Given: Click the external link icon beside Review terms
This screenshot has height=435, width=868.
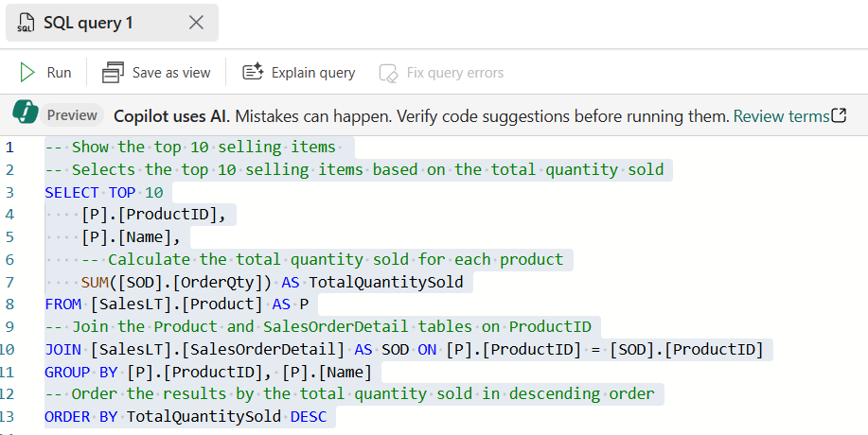Looking at the screenshot, I should click(839, 116).
